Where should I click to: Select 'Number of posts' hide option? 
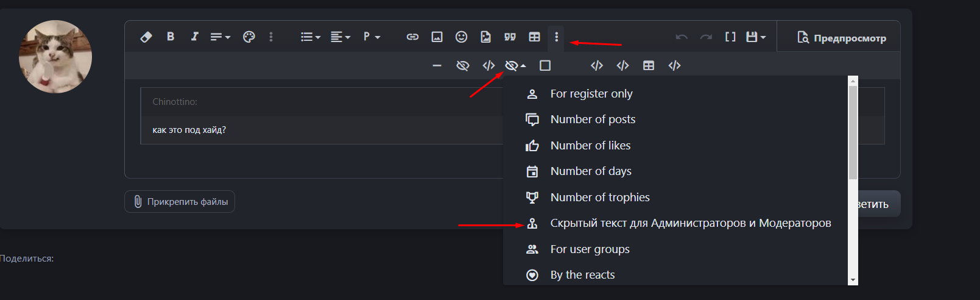coord(593,120)
